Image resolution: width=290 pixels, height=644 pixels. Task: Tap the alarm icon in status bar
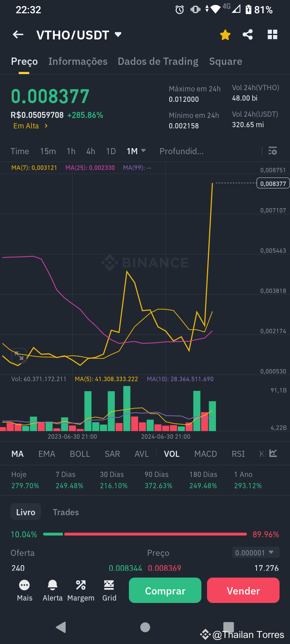[180, 9]
